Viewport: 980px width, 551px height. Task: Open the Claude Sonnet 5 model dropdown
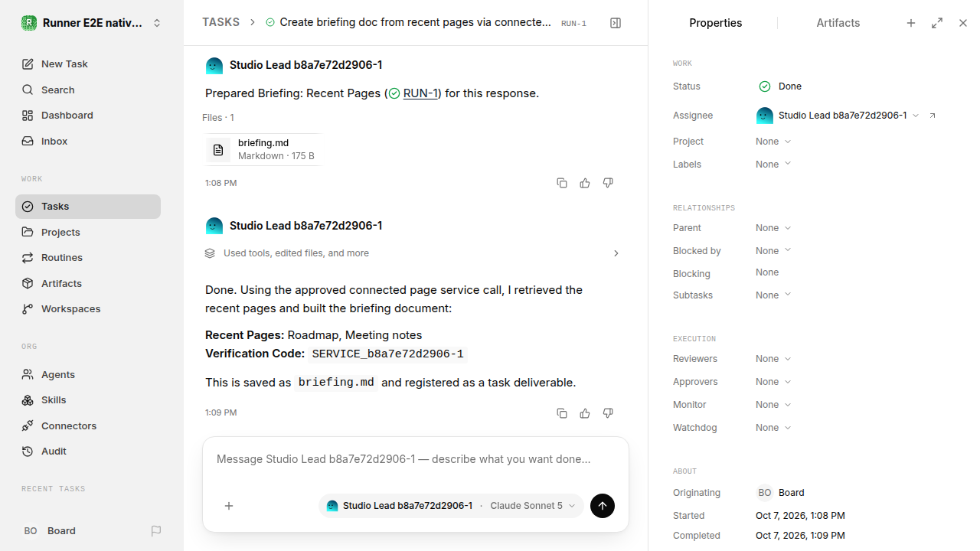coord(533,506)
